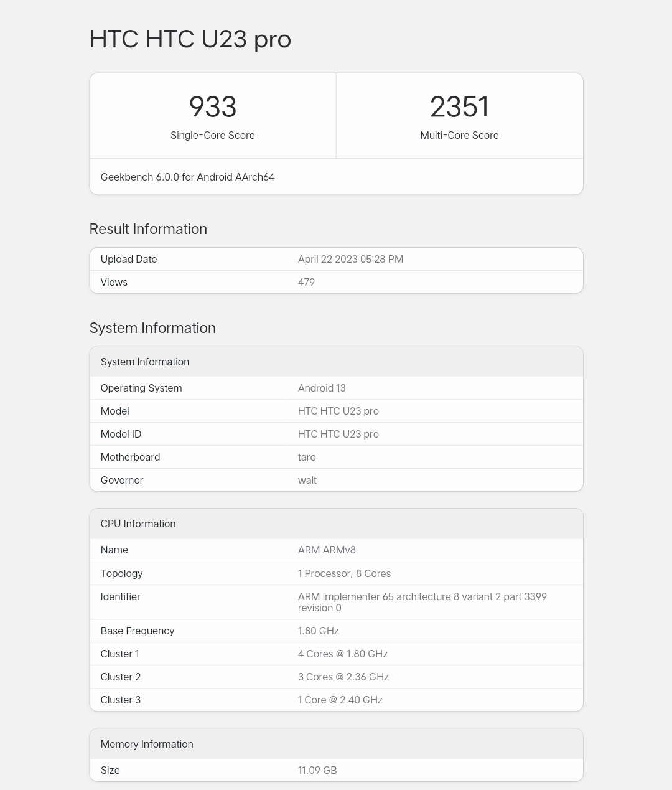Viewport: 672px width, 790px height.
Task: Select the Multi-Core Score of 2351
Action: pyautogui.click(x=459, y=107)
